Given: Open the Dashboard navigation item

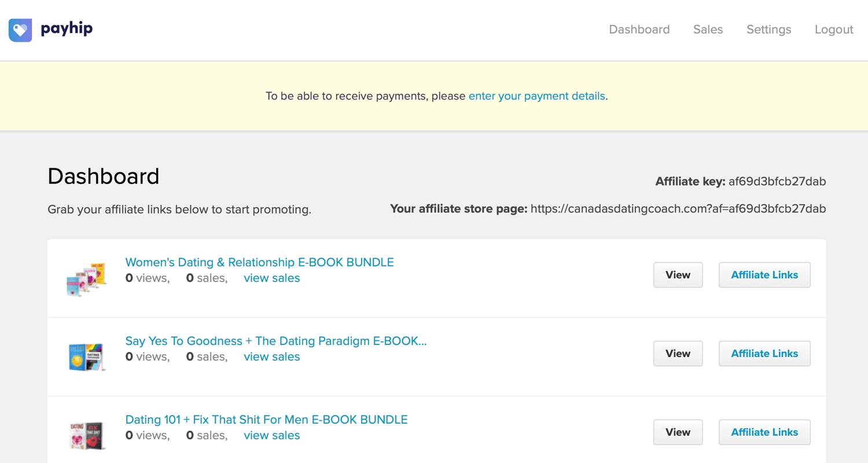Looking at the screenshot, I should coord(639,30).
